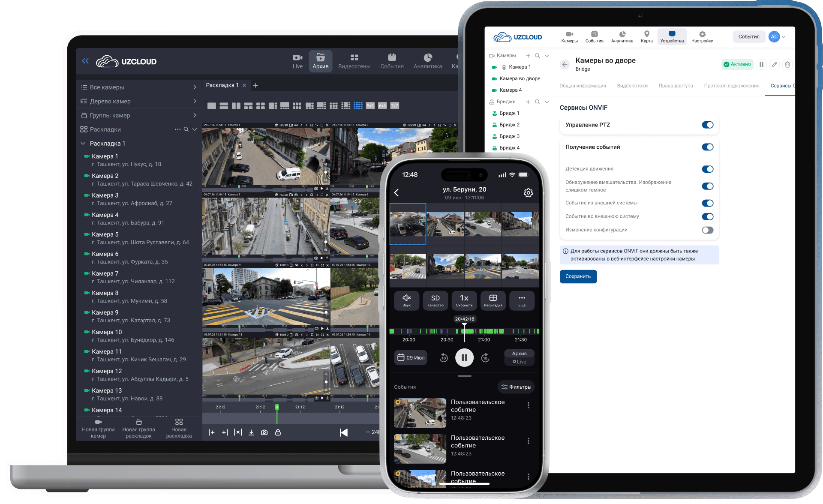Viewport: 823px width, 504px height.
Task: Open the Фильтры button in phone events
Action: (x=516, y=387)
